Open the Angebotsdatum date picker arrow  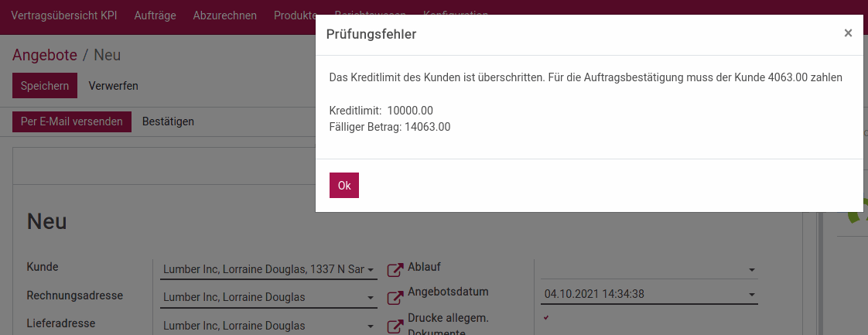[752, 295]
